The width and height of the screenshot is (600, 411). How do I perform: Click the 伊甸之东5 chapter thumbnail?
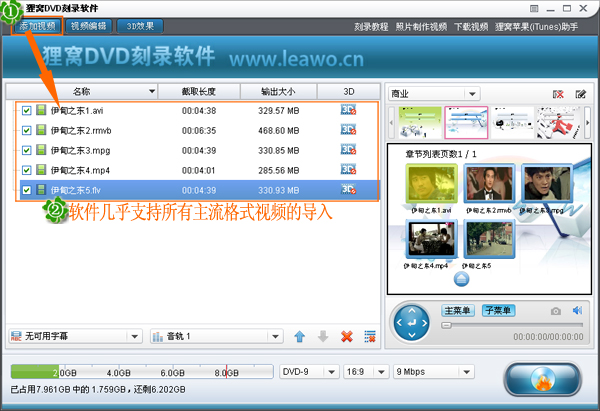[489, 239]
